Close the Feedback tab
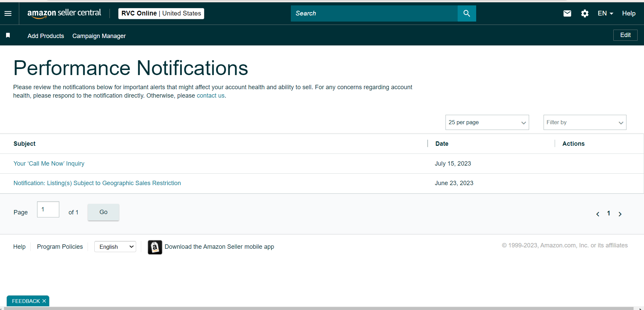 click(44, 301)
